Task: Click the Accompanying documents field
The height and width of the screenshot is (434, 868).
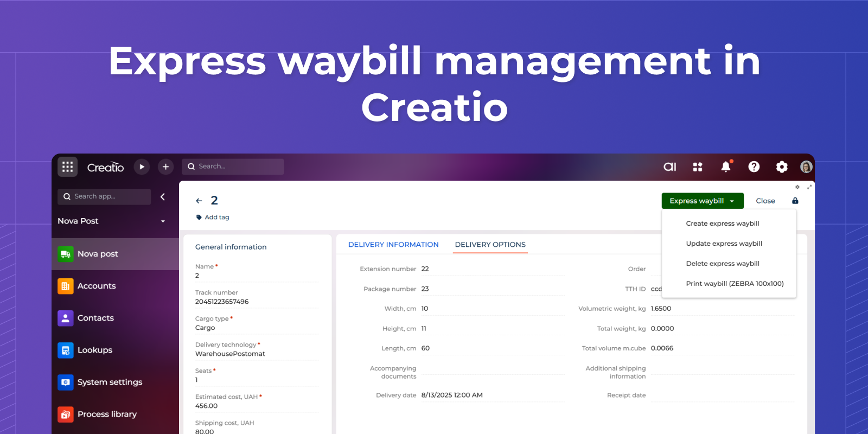Action: [492, 369]
